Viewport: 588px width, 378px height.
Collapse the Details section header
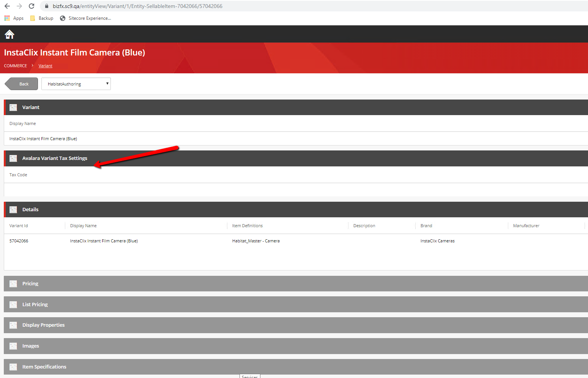pyautogui.click(x=296, y=210)
